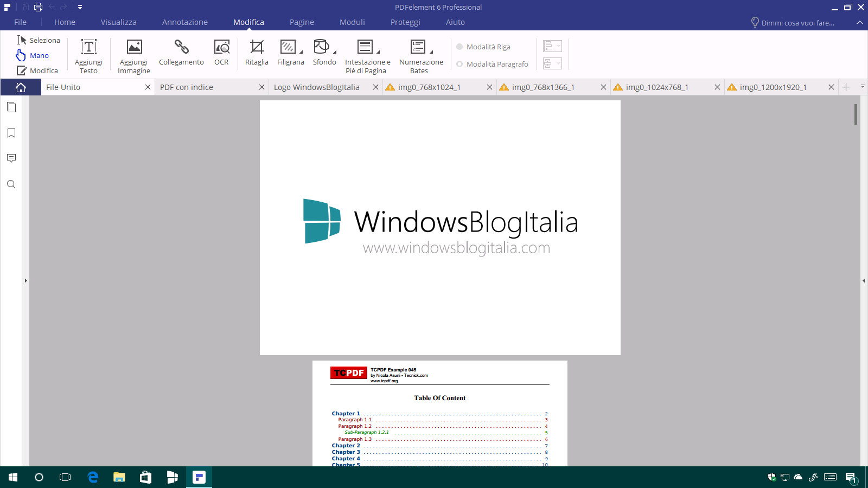The image size is (868, 488).
Task: Collapse the ribbon with chevron
Action: [859, 23]
